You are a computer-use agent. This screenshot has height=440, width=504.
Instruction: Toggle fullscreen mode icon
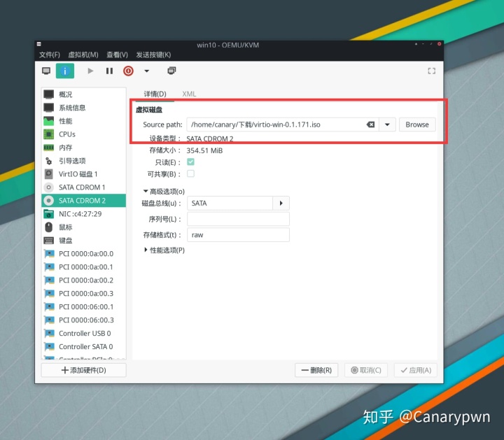coord(432,71)
